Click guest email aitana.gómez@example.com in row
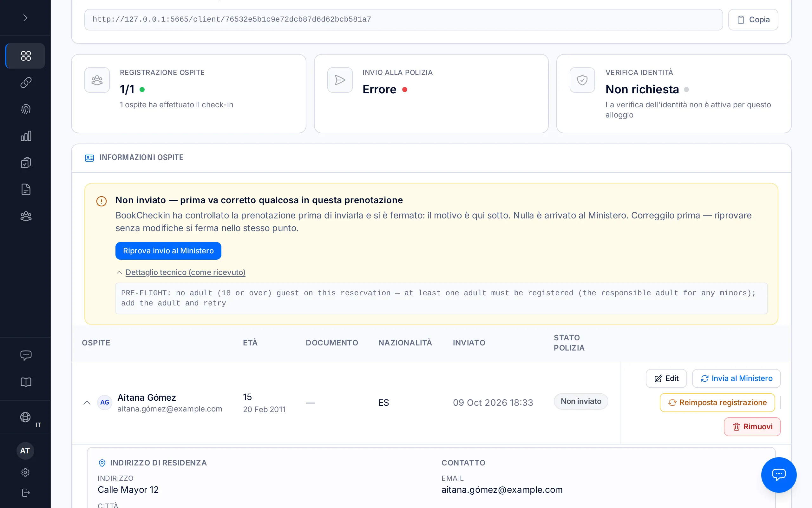This screenshot has height=508, width=812. (x=169, y=409)
